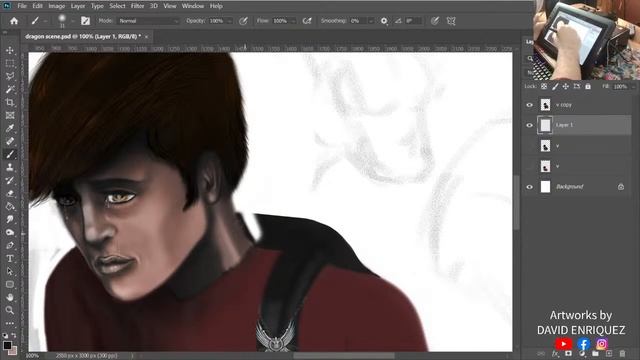
Task: Close the dragon scene.psd tab
Action: click(x=147, y=37)
